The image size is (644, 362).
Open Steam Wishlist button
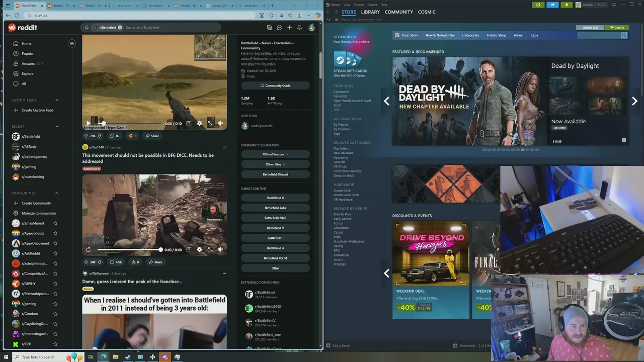click(x=590, y=28)
